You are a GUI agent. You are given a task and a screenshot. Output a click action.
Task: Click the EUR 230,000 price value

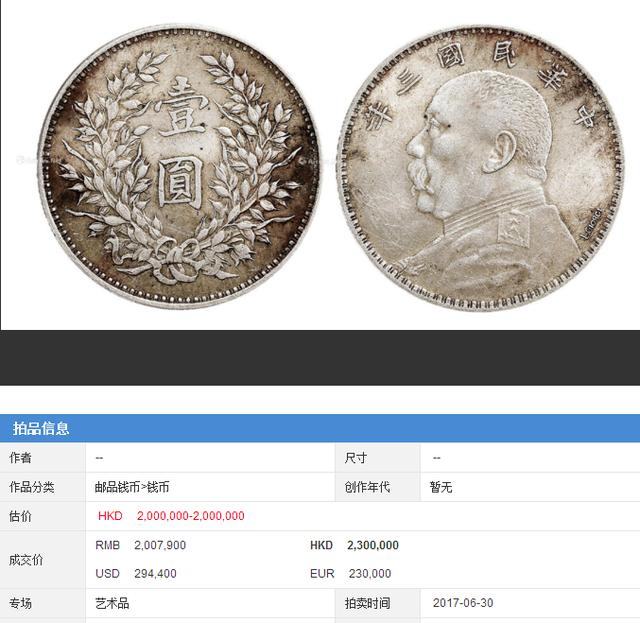coord(351,574)
